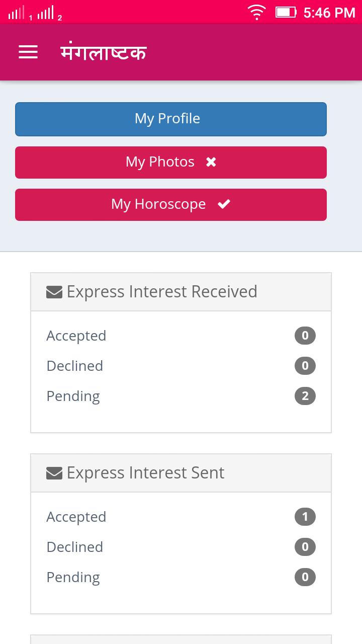Click the envelope icon beside Express Interest Sent
362x644 pixels.
pos(54,473)
